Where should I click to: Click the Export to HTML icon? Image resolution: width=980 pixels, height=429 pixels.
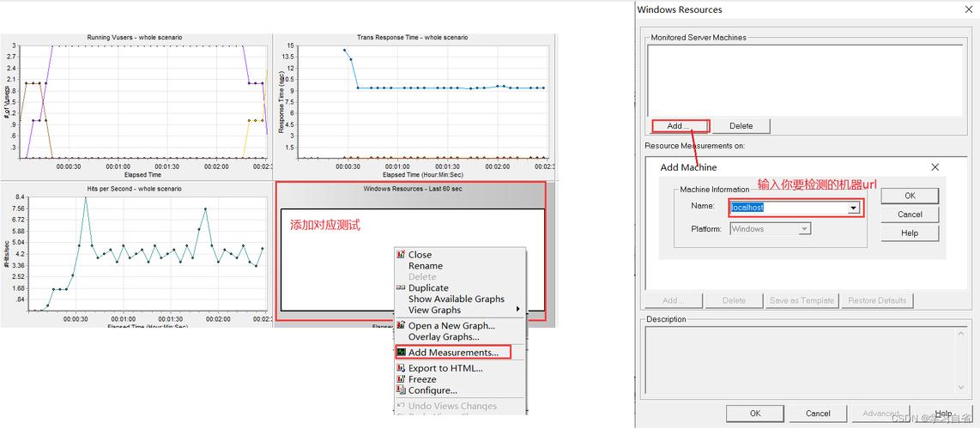pyautogui.click(x=401, y=368)
